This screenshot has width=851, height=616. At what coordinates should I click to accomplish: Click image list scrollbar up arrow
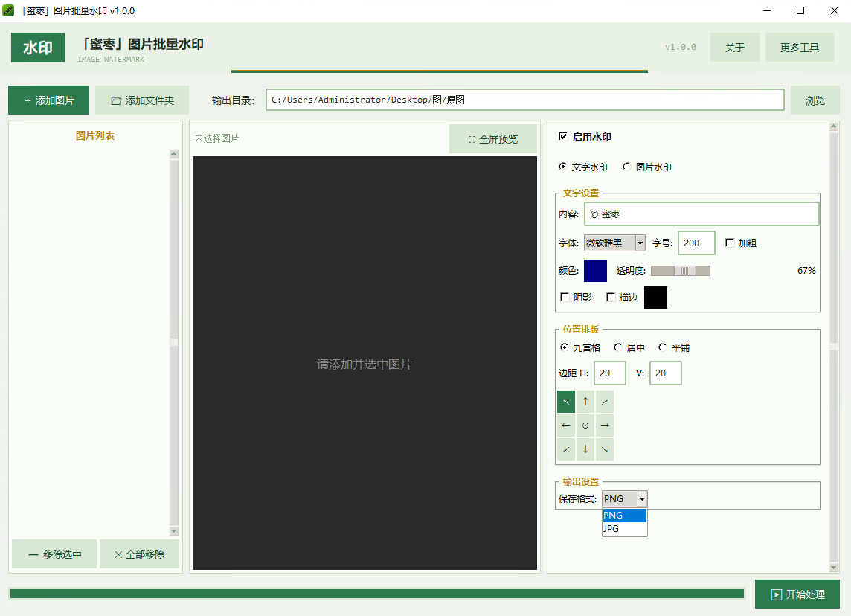pos(173,153)
